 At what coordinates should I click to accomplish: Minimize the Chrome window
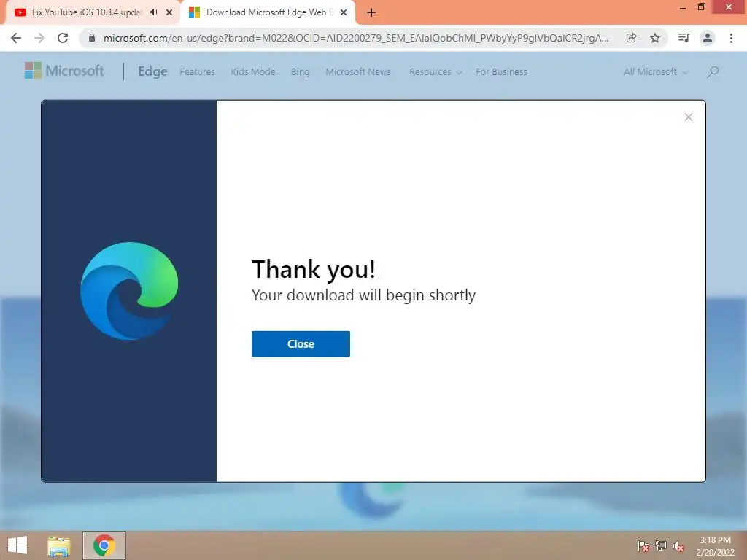[x=683, y=7]
